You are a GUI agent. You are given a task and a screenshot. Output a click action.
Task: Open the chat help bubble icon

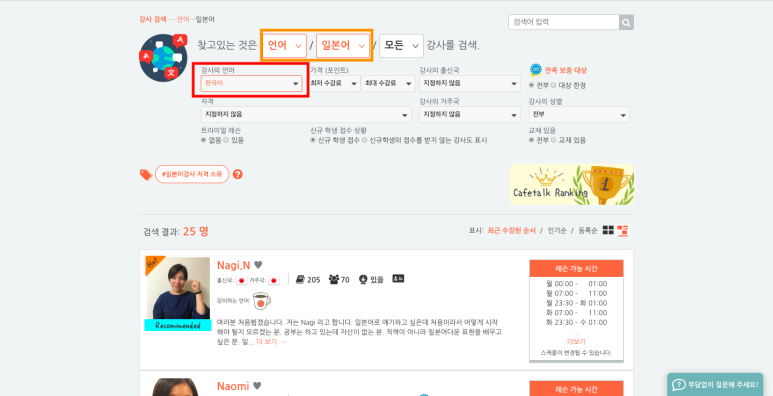[679, 385]
